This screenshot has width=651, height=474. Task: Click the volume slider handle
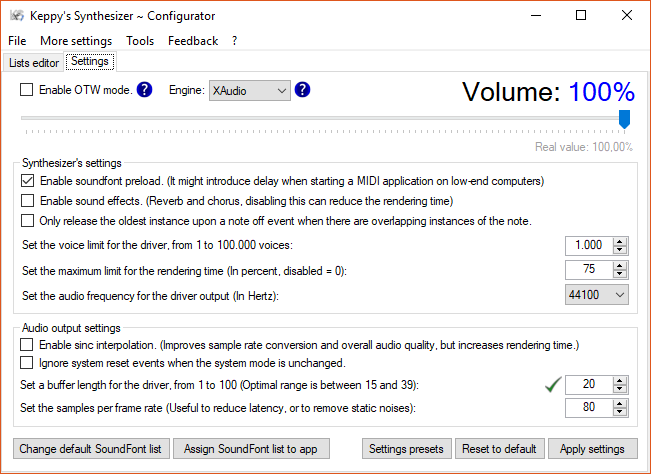[x=624, y=120]
